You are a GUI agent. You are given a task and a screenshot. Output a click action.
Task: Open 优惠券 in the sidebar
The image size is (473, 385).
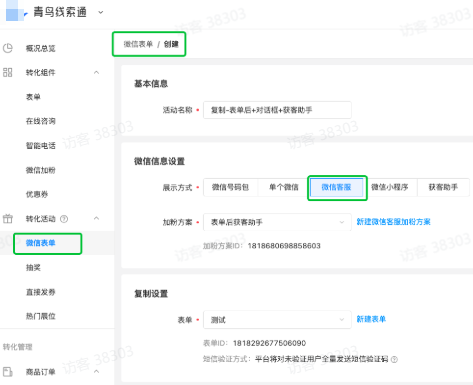37,194
